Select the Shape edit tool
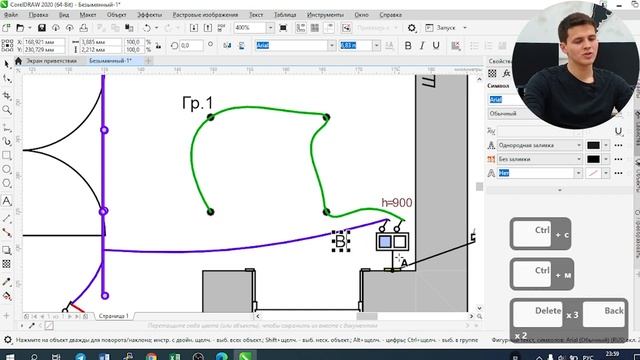Screen dimensions: 640x360 [x=7, y=79]
